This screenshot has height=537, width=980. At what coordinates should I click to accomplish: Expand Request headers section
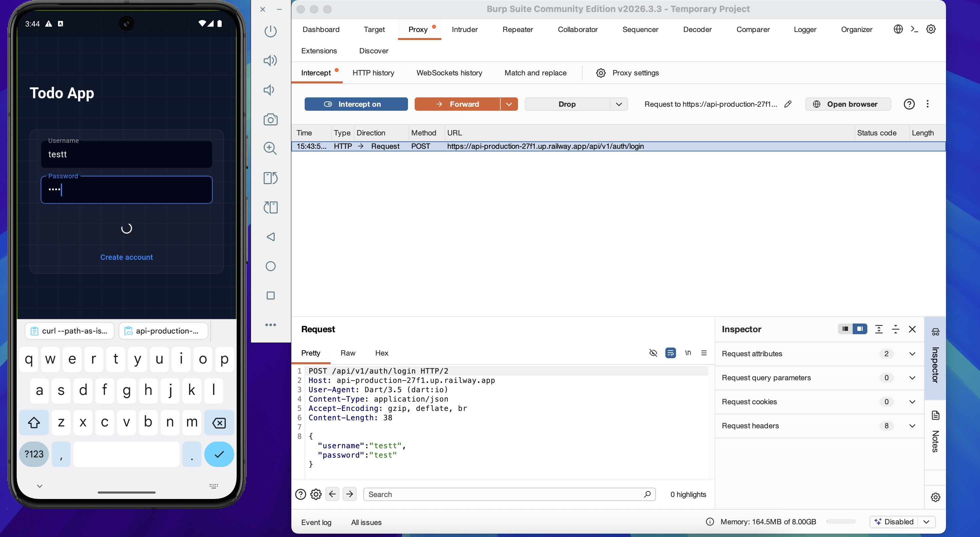click(912, 426)
